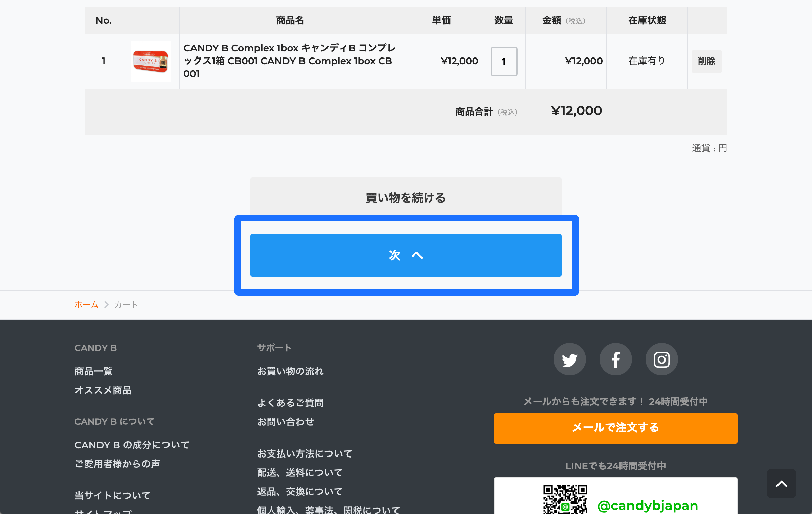The width and height of the screenshot is (812, 514).
Task: Open the Facebook social icon
Action: [615, 359]
